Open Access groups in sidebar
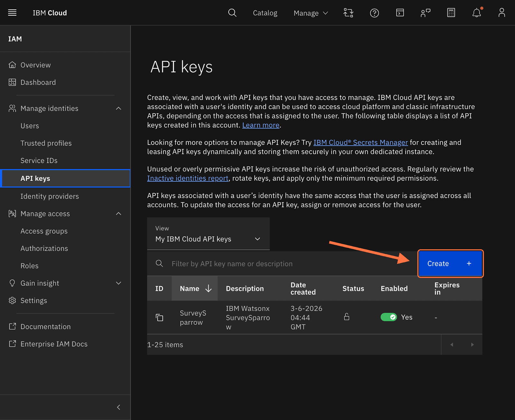The width and height of the screenshot is (515, 420). pyautogui.click(x=44, y=231)
